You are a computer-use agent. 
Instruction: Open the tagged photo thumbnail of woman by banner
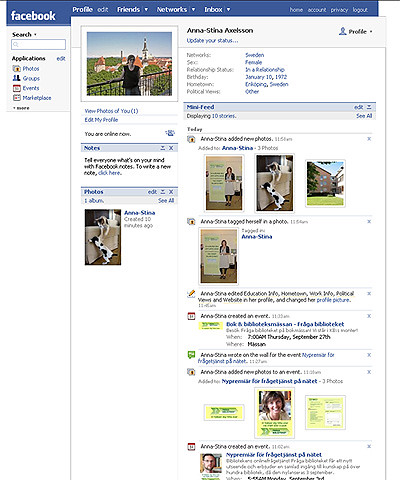coord(219,256)
